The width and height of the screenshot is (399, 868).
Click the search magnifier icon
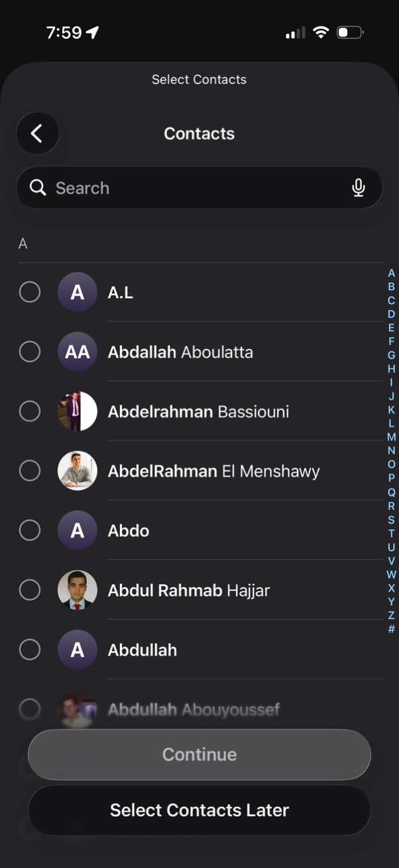click(38, 188)
